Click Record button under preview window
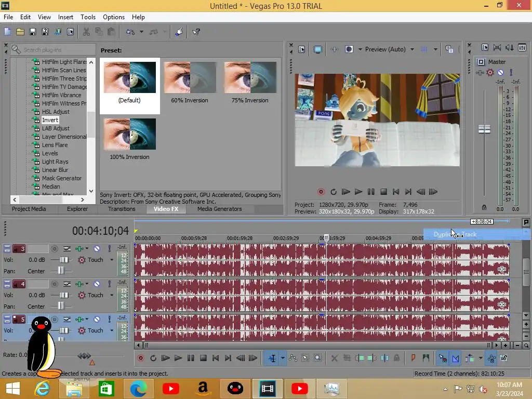 click(x=321, y=192)
